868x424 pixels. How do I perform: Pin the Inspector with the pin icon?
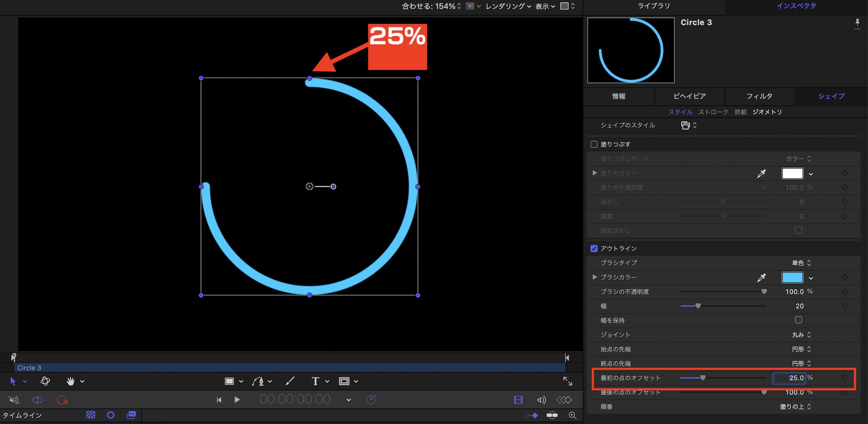[857, 23]
